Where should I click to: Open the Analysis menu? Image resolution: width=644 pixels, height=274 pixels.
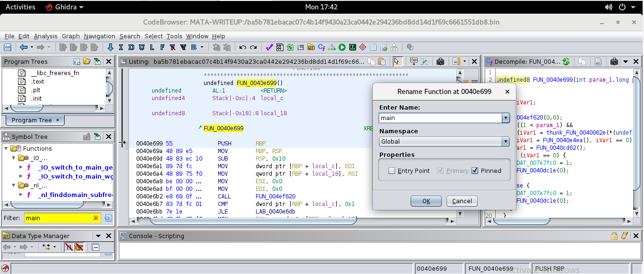45,36
